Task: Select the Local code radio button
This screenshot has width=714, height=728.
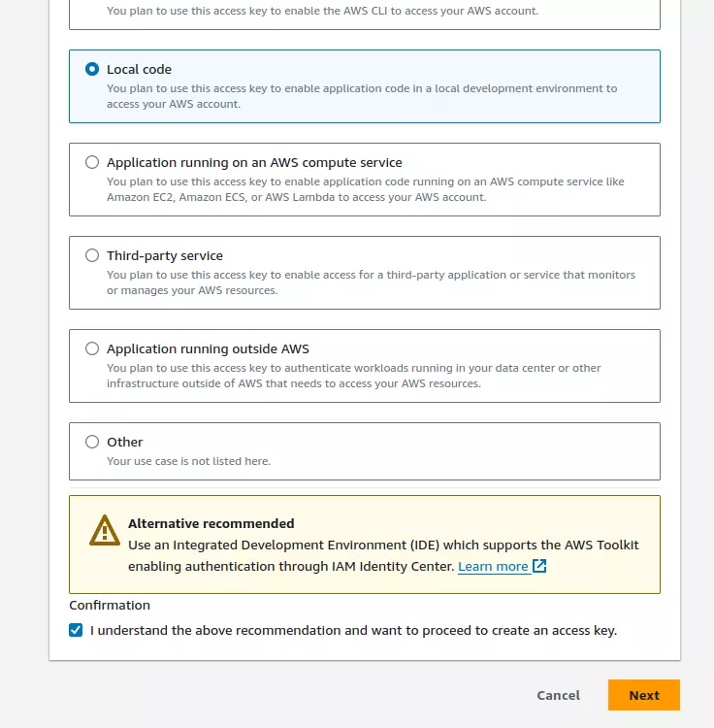Action: tap(92, 69)
